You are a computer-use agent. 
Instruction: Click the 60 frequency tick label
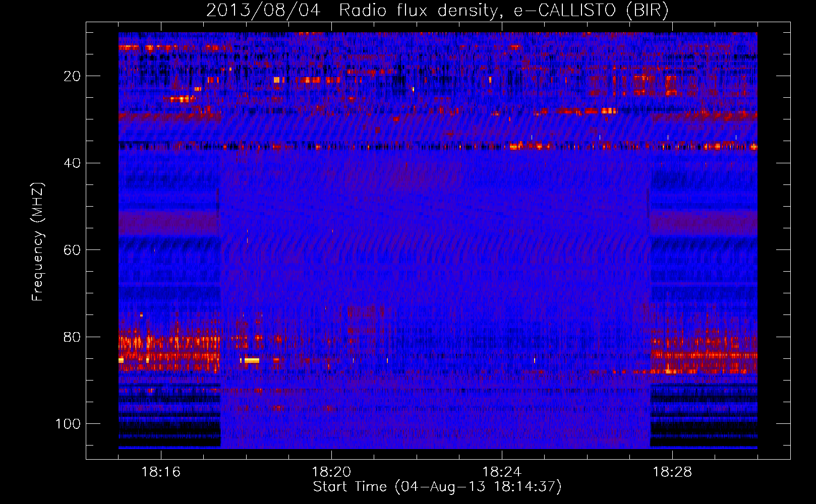(x=72, y=250)
